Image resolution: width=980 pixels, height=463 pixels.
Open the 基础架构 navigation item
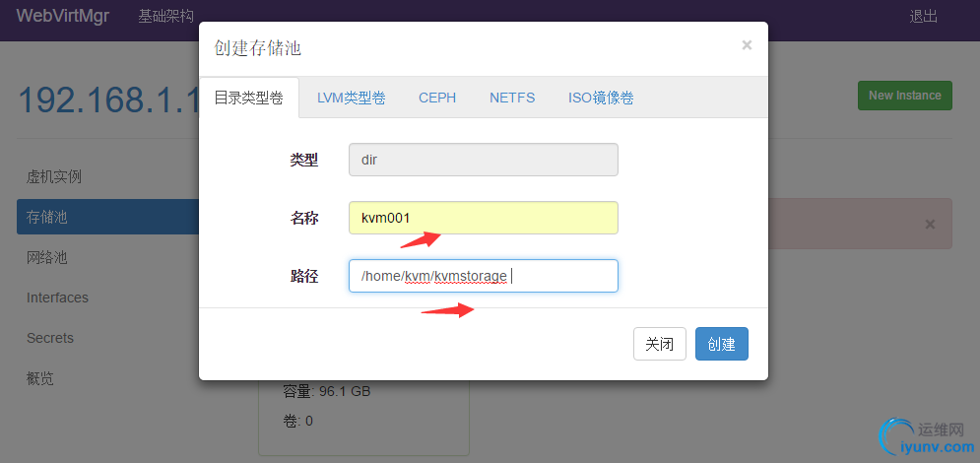(166, 17)
